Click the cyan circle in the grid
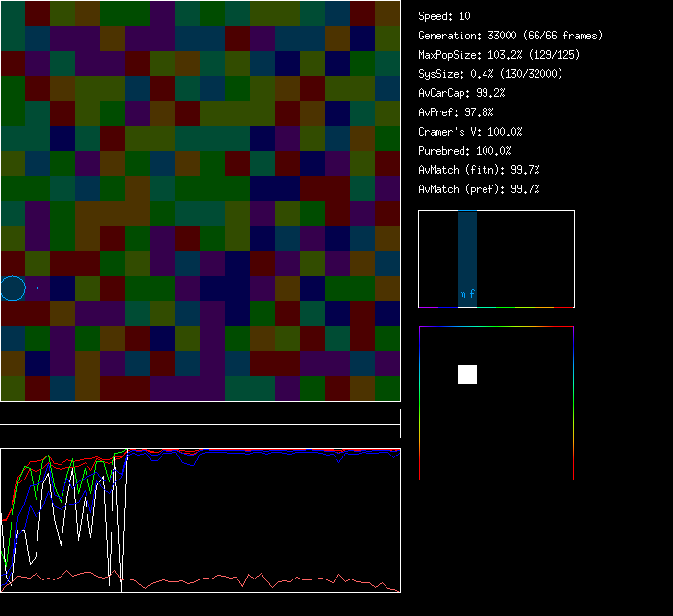 12,287
